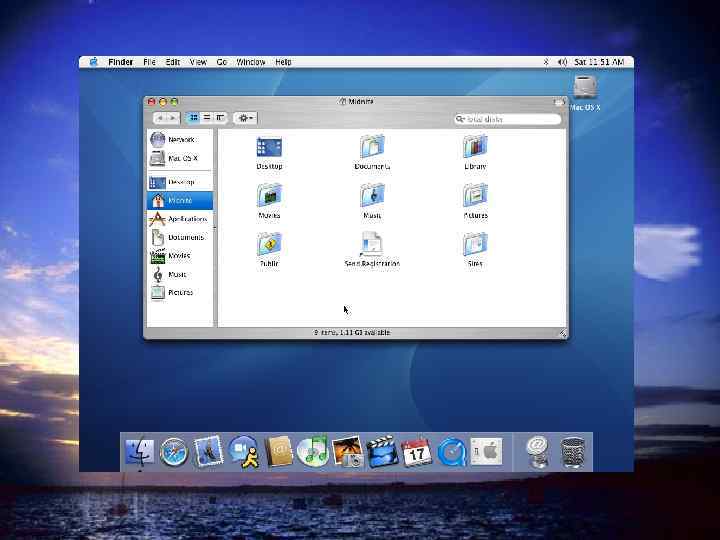Launch iTunes from the Dock
Viewport: 720px width, 540px height.
click(x=313, y=452)
